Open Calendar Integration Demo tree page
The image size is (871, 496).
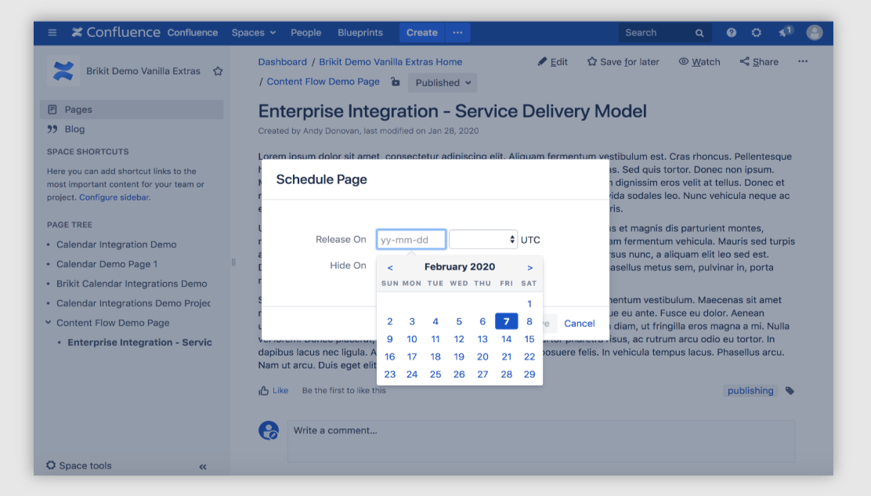pyautogui.click(x=116, y=244)
